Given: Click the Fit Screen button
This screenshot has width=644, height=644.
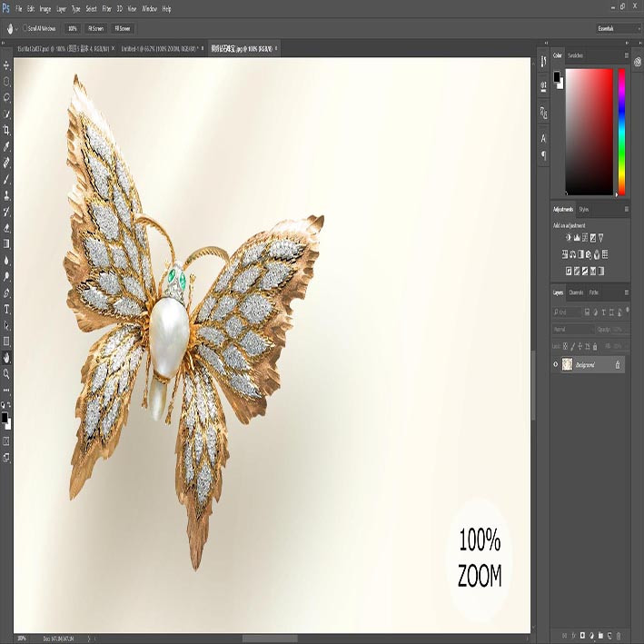Looking at the screenshot, I should (x=95, y=28).
